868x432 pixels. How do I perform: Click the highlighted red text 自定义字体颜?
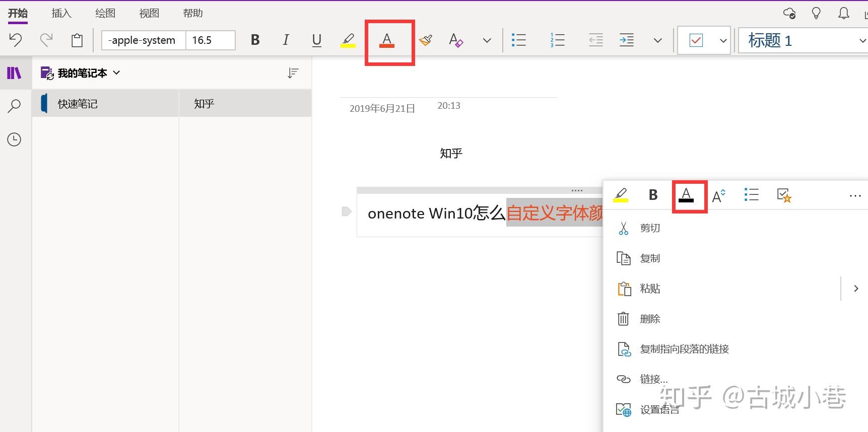(x=555, y=213)
